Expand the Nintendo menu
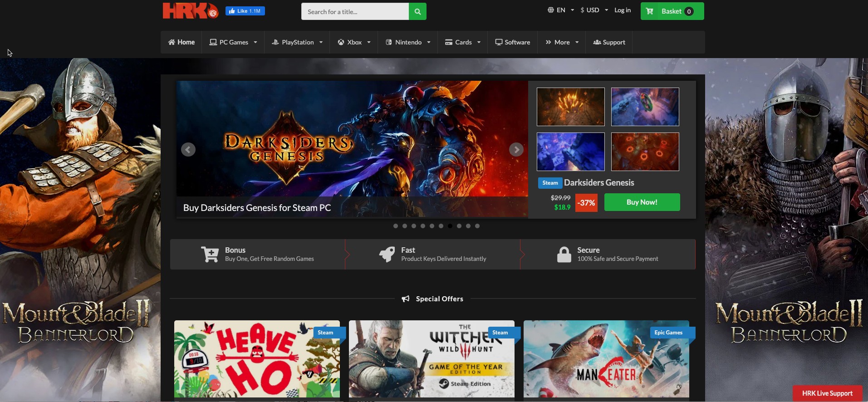This screenshot has width=868, height=402. pos(408,42)
